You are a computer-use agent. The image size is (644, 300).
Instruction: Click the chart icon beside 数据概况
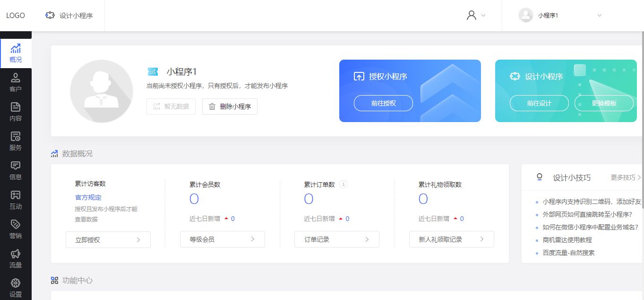54,154
